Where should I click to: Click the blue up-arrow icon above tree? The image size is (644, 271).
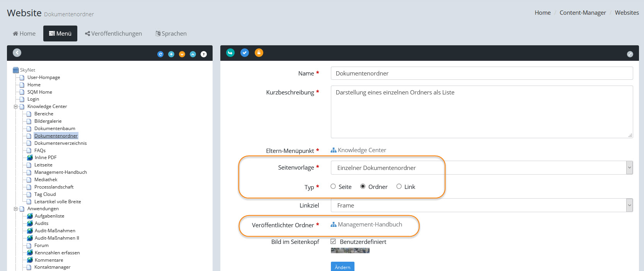click(193, 54)
